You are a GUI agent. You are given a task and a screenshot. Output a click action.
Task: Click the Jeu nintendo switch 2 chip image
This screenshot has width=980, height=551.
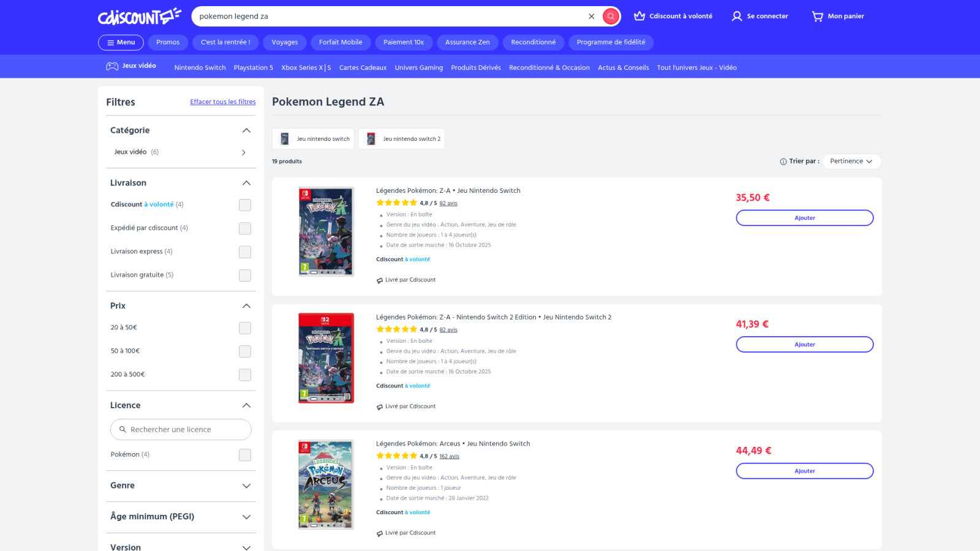pos(371,139)
